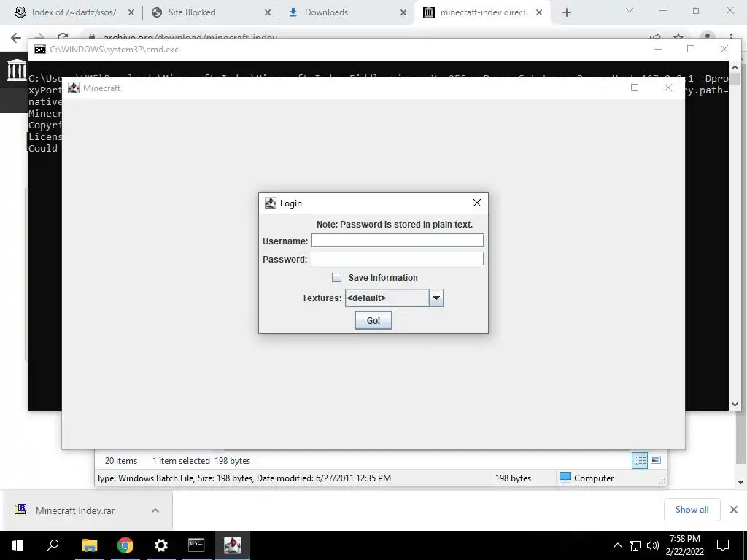Minimize the Minecraft window
The height and width of the screenshot is (560, 747).
pyautogui.click(x=602, y=87)
